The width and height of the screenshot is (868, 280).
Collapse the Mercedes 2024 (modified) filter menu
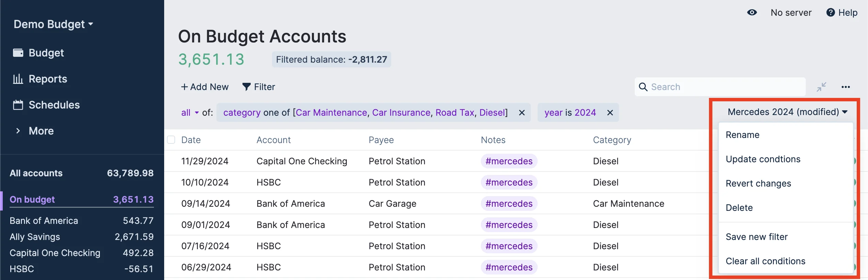coord(787,112)
